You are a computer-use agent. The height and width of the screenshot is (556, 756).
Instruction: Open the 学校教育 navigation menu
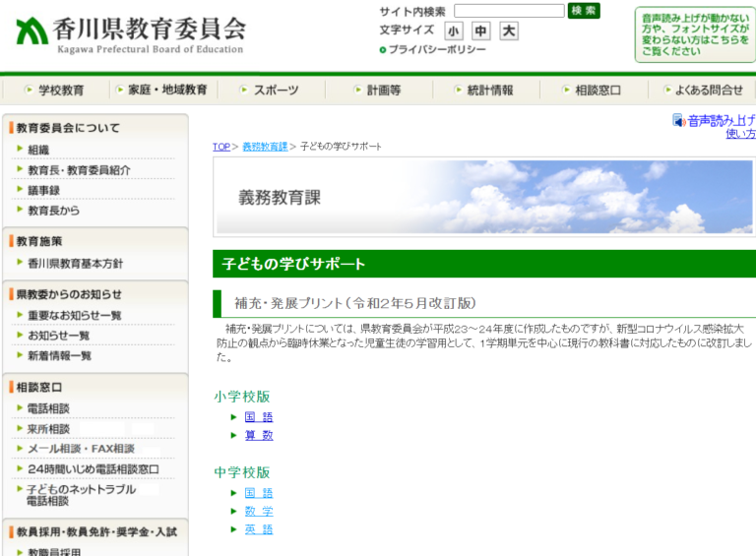click(54, 91)
